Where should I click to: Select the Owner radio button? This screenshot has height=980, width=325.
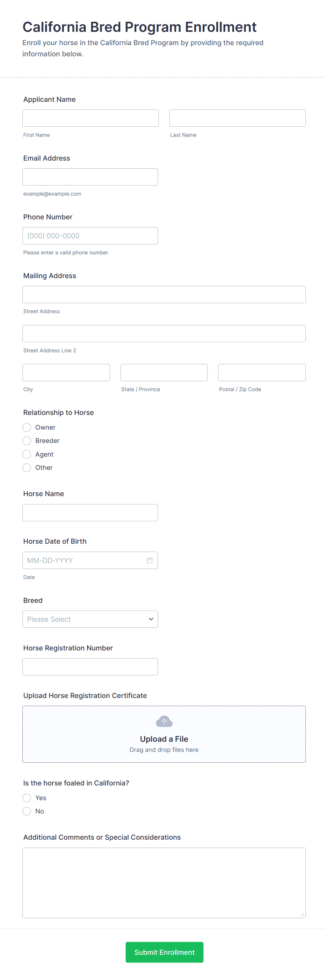(27, 427)
